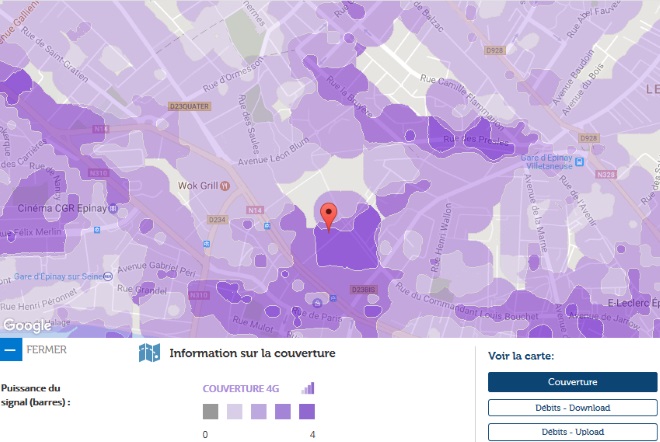Collapse the panel with the minus button
This screenshot has height=442, width=660.
pos(10,350)
